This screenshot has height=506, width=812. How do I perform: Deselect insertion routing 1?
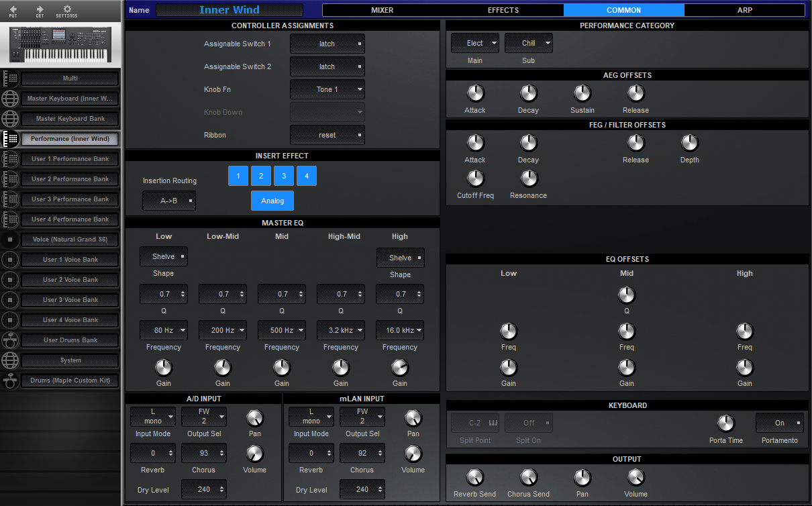click(238, 175)
